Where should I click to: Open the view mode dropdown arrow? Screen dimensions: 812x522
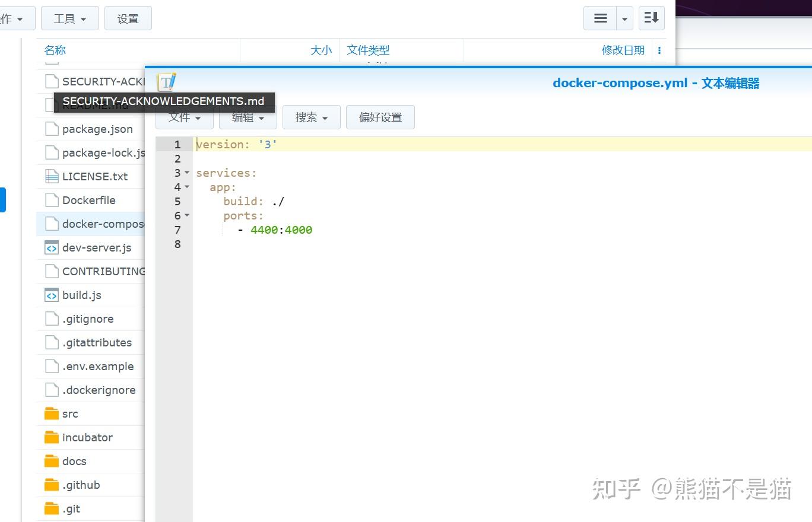coord(624,18)
